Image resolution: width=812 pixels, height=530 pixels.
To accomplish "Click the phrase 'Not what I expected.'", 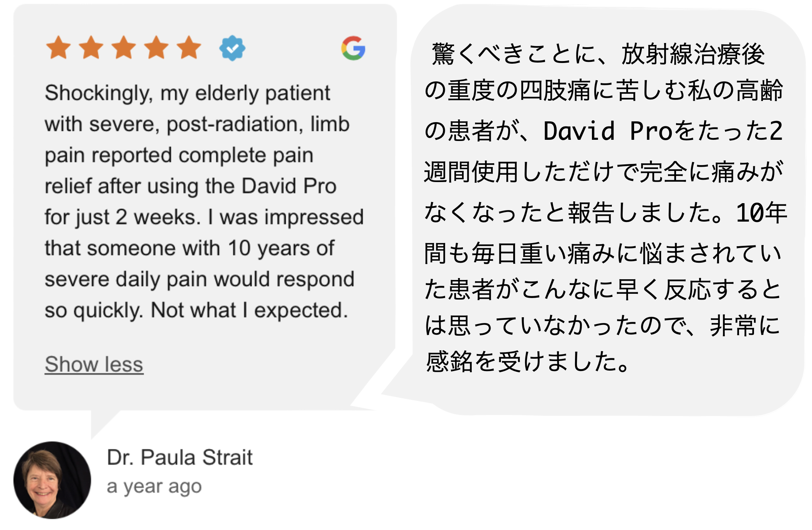I will tap(249, 310).
